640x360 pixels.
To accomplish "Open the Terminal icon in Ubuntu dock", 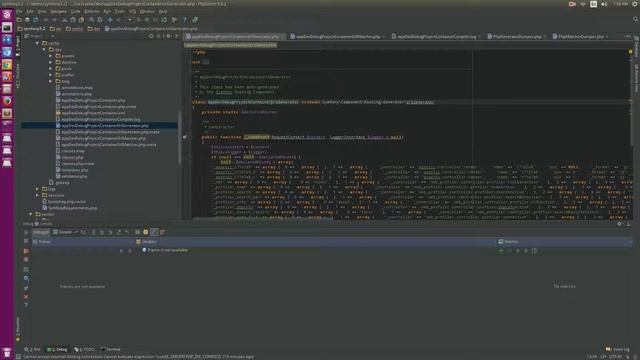I will [7, 27].
